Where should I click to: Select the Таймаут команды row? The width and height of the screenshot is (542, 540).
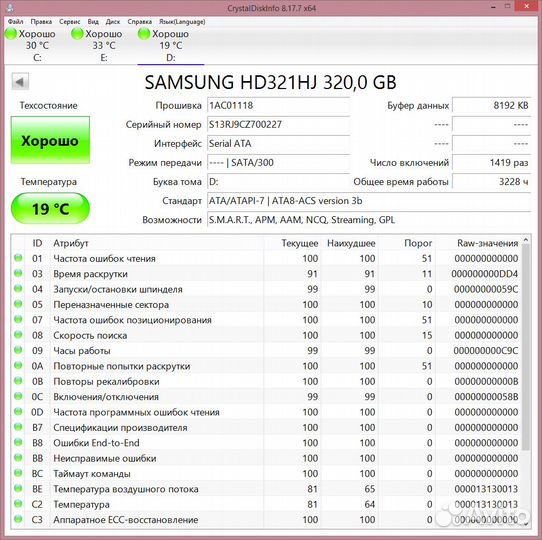tap(266, 473)
